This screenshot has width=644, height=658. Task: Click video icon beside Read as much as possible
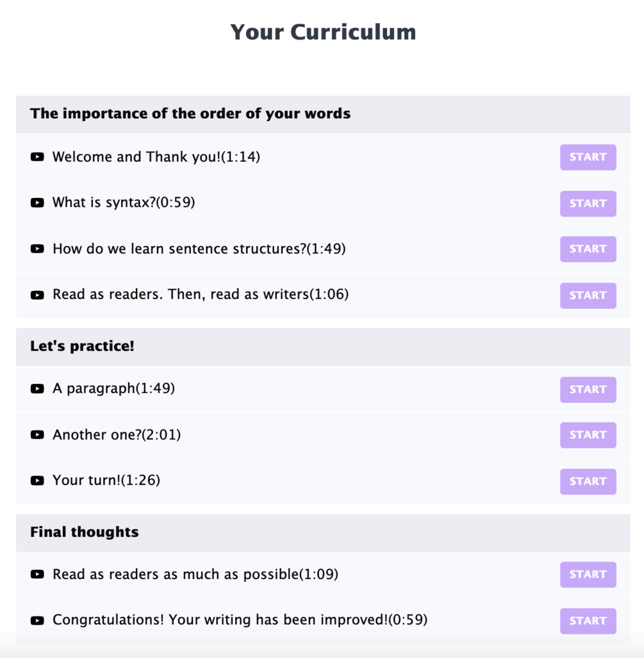pos(37,575)
